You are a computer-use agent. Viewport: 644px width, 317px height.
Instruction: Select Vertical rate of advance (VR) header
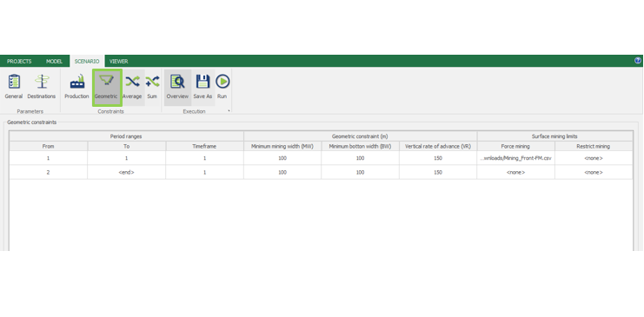click(x=438, y=146)
